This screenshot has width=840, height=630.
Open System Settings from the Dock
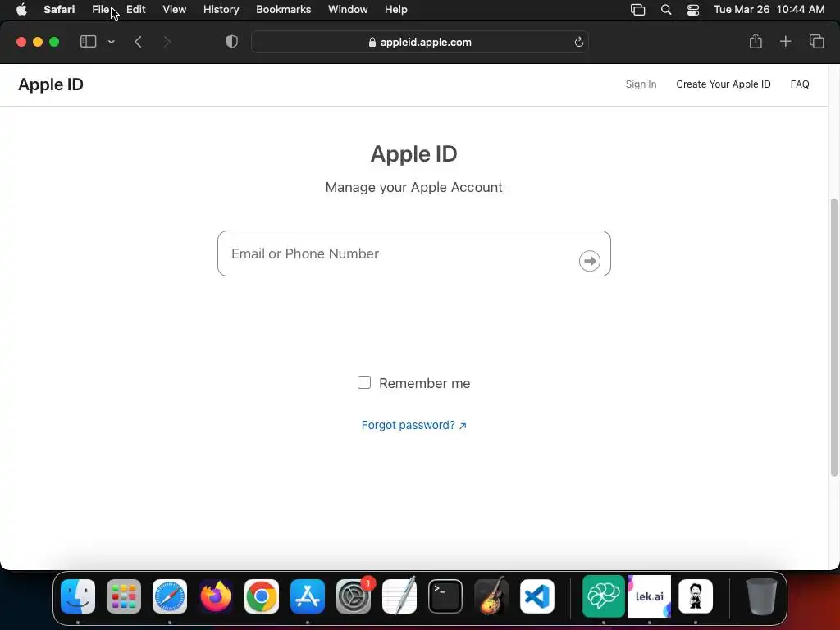354,596
